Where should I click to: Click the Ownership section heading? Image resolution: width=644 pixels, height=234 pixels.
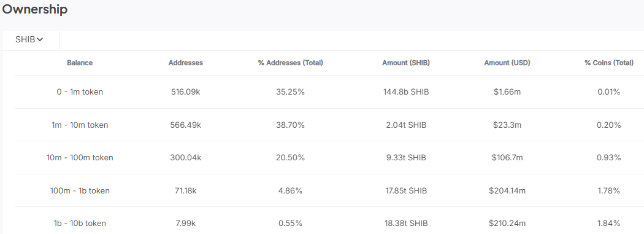click(x=35, y=9)
